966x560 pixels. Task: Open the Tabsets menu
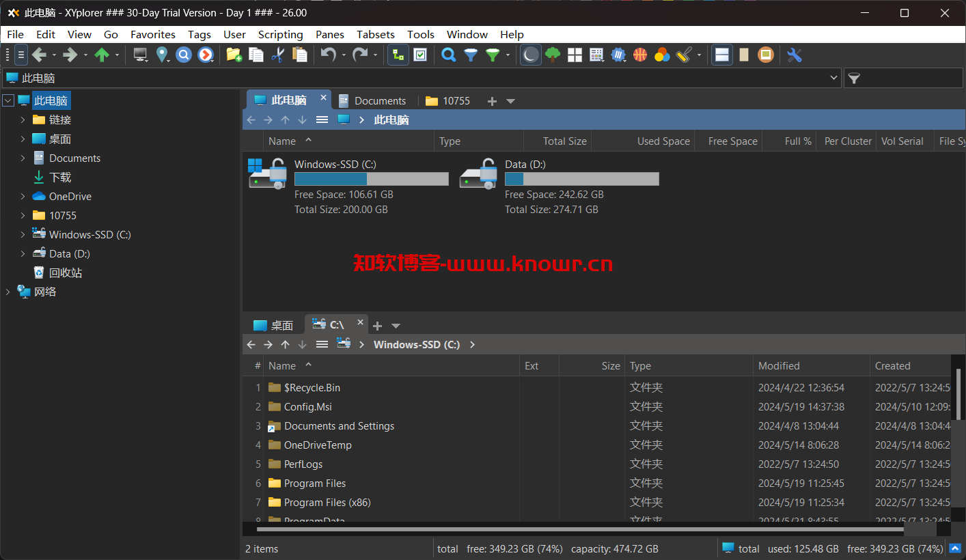(376, 34)
